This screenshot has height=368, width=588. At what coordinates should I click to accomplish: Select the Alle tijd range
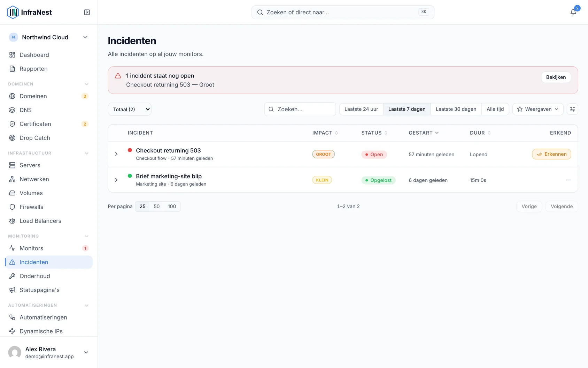[495, 109]
